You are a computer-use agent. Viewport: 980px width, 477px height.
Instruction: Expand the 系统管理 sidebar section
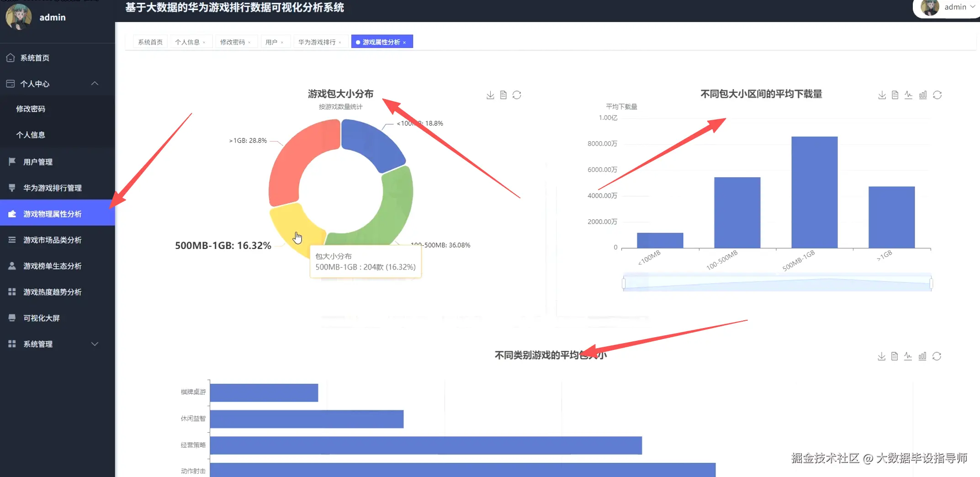click(95, 344)
